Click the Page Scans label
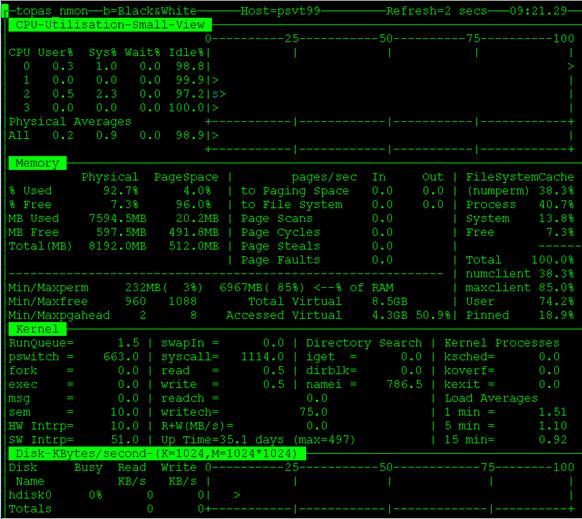The height and width of the screenshot is (519, 582). 277,218
